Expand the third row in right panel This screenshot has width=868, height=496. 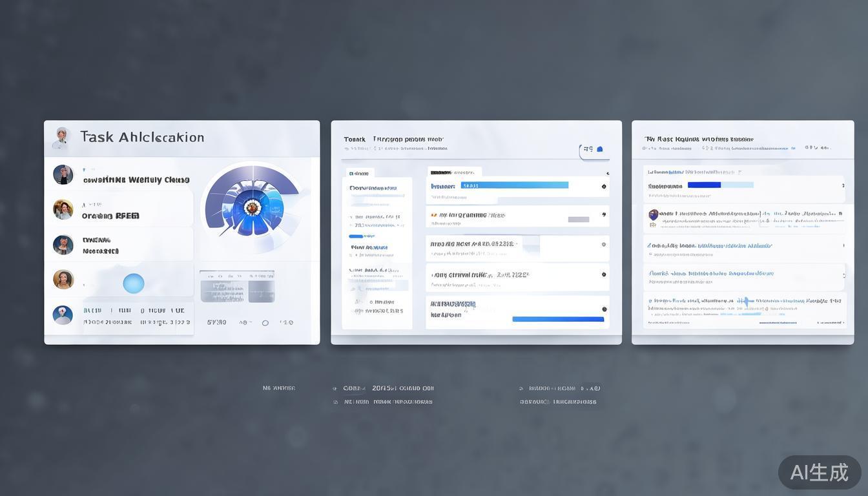click(843, 245)
